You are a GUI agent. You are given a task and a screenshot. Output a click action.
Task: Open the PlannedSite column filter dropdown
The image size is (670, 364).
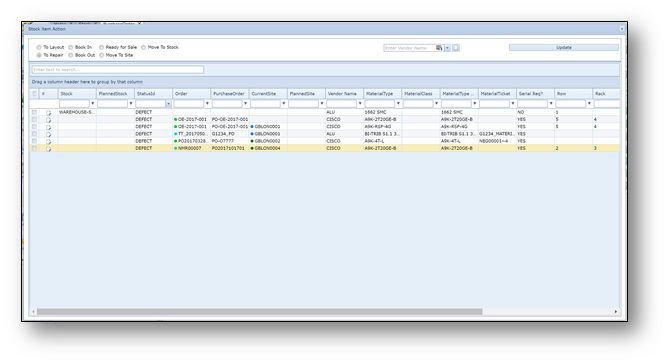click(322, 103)
